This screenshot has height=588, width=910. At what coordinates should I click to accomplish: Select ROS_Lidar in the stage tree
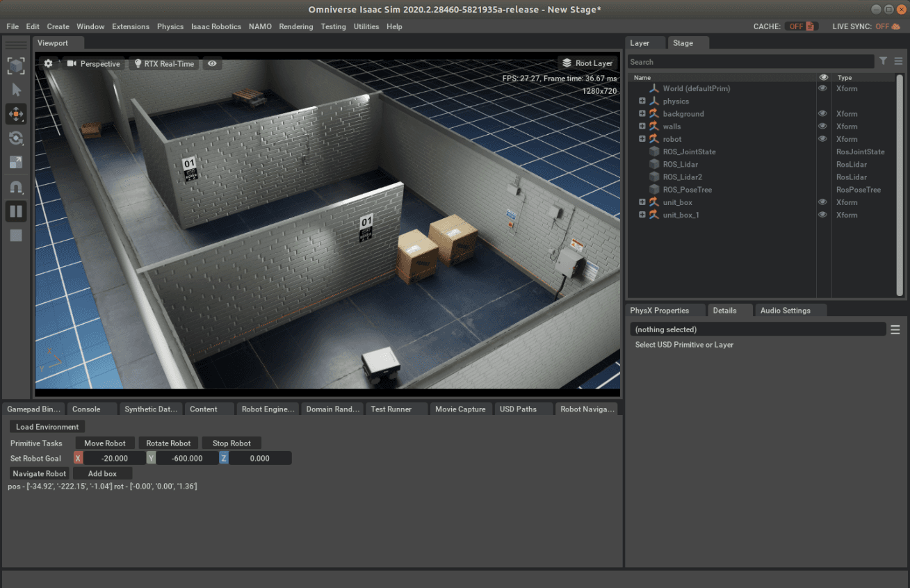click(680, 164)
